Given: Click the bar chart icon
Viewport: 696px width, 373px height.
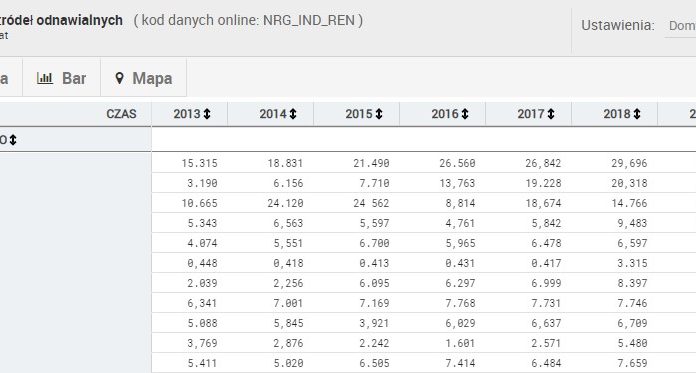Looking at the screenshot, I should (x=45, y=78).
